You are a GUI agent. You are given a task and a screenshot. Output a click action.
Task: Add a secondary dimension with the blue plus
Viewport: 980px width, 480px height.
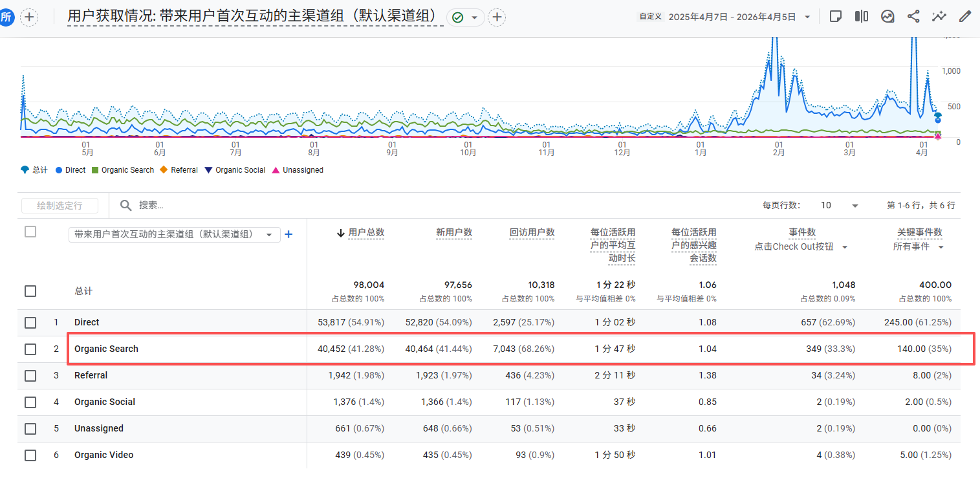289,234
